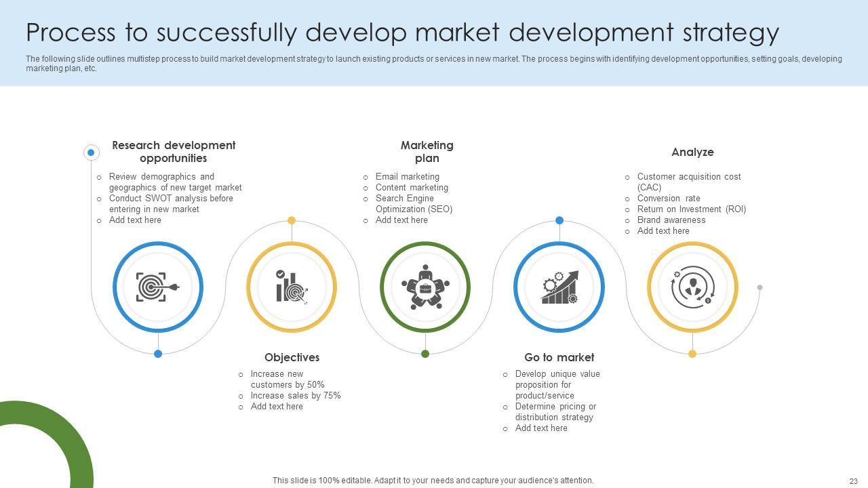Select the "Customer acquisition cost (CAC)" bullet
This screenshot has width=868, height=488.
click(x=689, y=182)
